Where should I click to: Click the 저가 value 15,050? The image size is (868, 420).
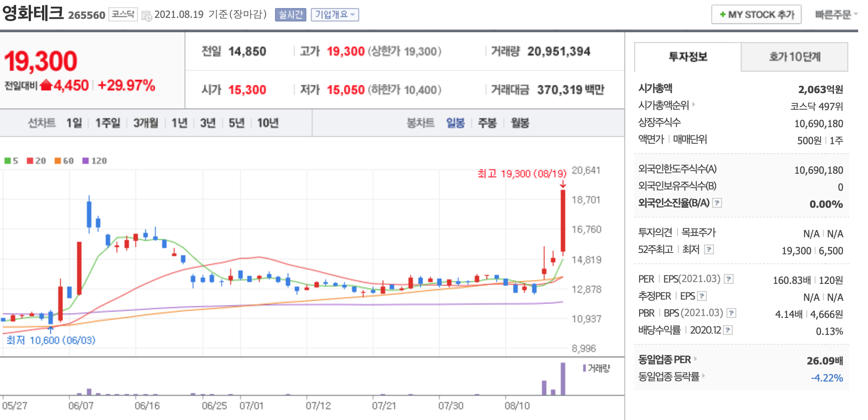point(346,90)
